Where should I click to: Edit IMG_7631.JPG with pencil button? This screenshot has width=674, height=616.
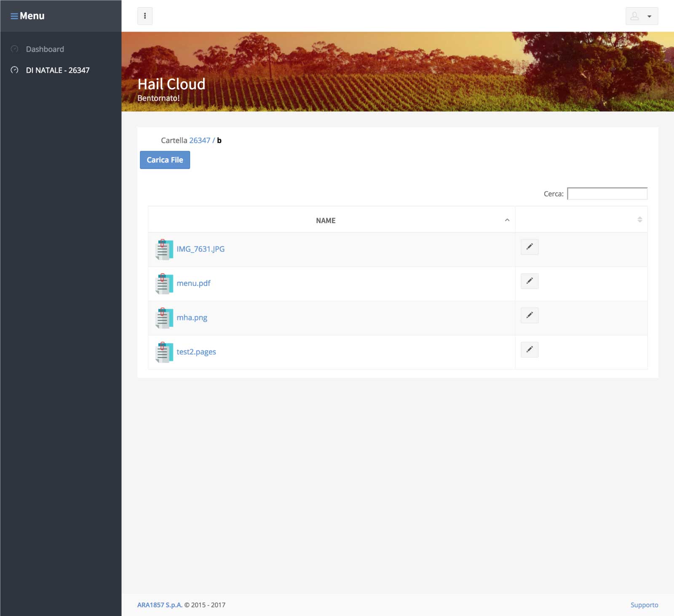[x=530, y=247]
